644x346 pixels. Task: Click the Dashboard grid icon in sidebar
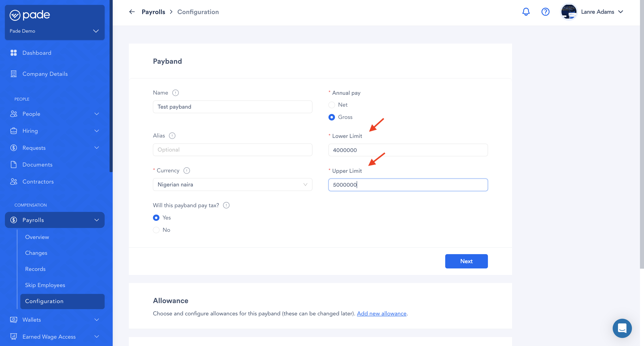pos(13,53)
